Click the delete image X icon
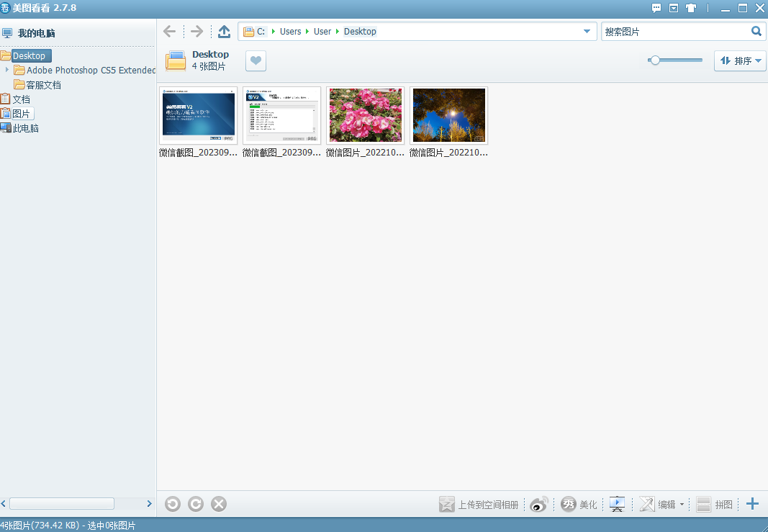This screenshot has height=532, width=768. (x=219, y=504)
